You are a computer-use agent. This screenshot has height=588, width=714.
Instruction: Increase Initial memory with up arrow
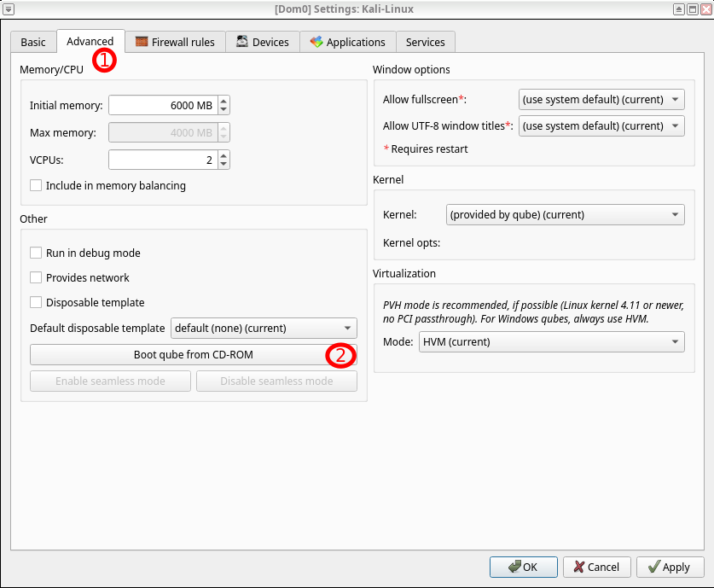223,102
